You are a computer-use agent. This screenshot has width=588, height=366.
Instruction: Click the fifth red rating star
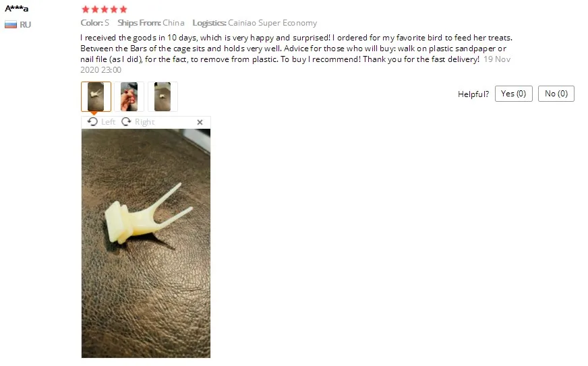123,9
